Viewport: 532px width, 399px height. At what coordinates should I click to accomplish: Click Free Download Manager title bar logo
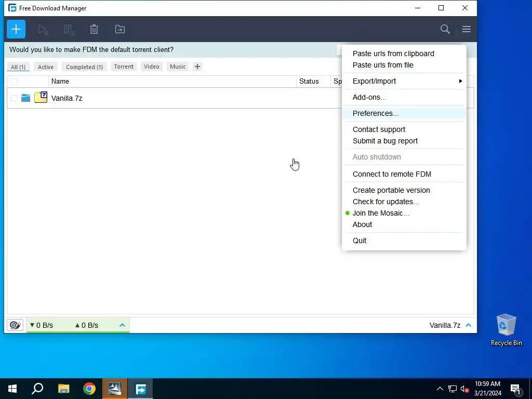click(12, 8)
